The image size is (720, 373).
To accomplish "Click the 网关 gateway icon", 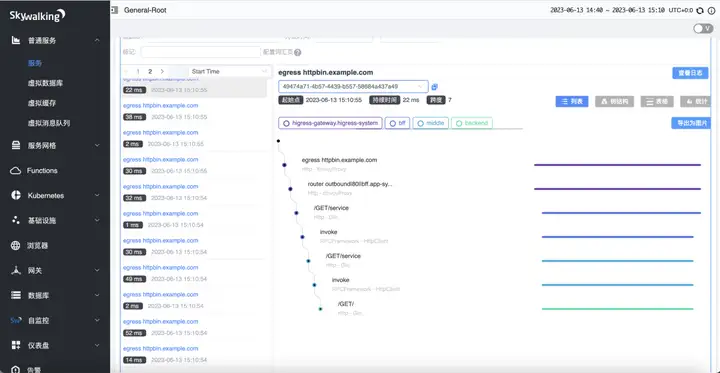I will pyautogui.click(x=16, y=270).
